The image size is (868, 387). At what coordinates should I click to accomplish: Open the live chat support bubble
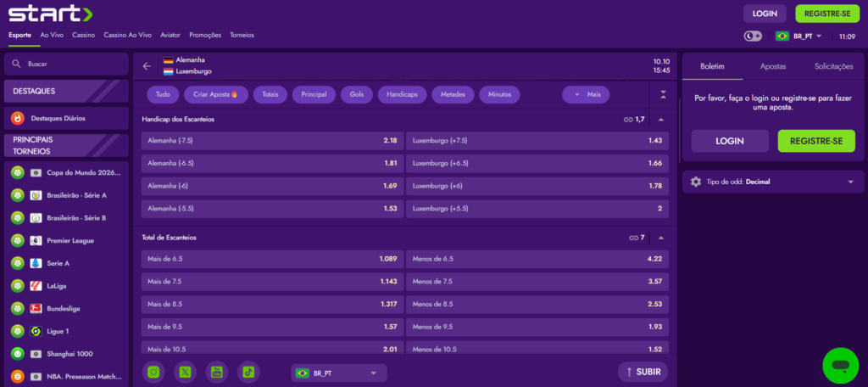[x=840, y=365]
